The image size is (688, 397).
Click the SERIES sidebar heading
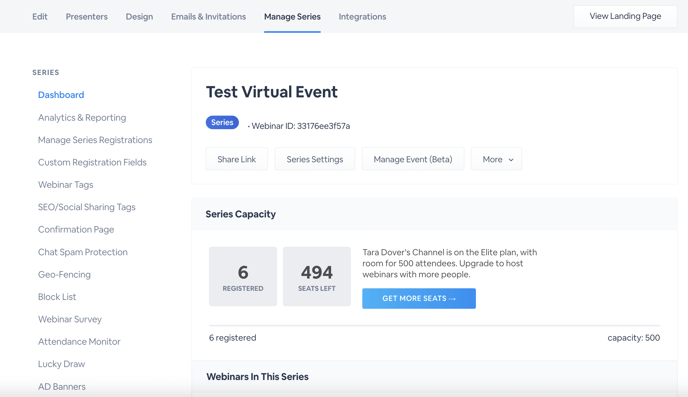tap(46, 72)
